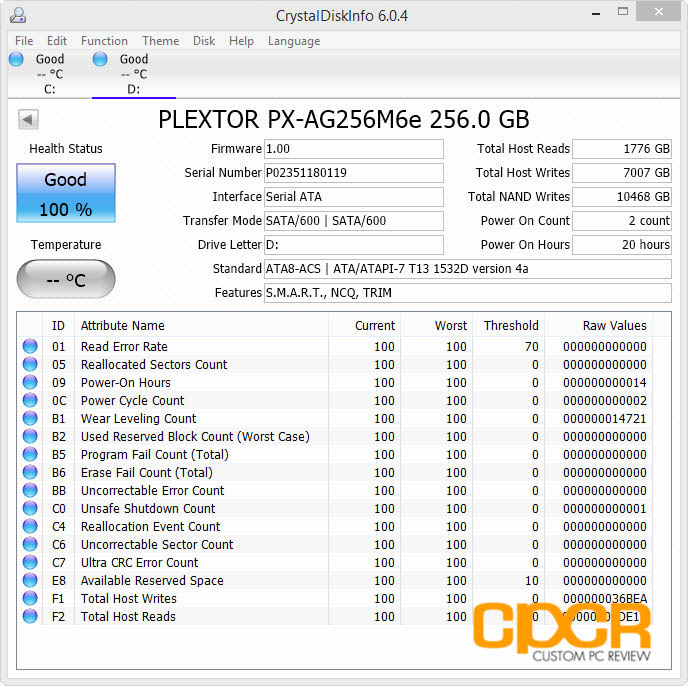Image resolution: width=688 pixels, height=686 pixels.
Task: Click the Power On Hours 20 hours value
Action: (622, 244)
